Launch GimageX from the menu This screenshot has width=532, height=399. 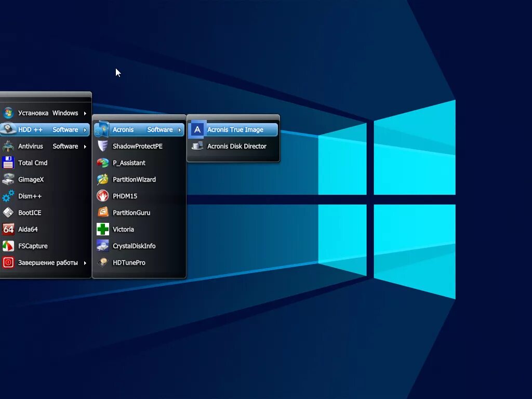point(45,179)
